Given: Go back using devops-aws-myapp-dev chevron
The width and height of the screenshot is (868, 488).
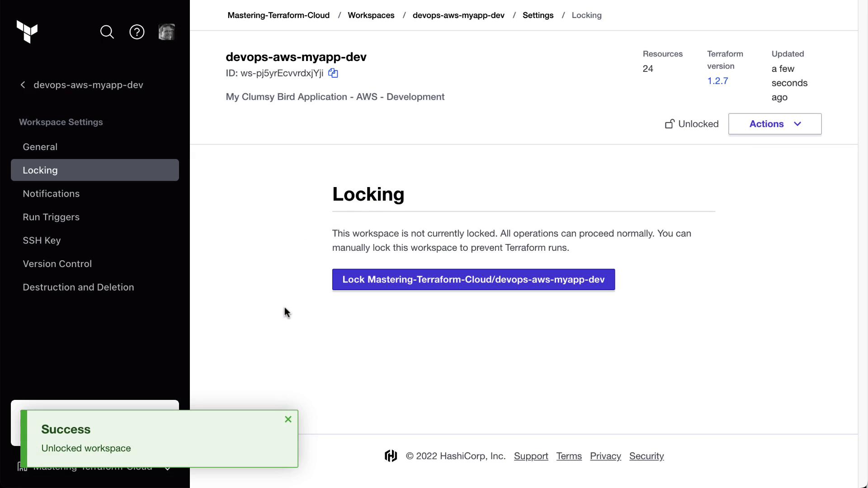Looking at the screenshot, I should click(23, 85).
